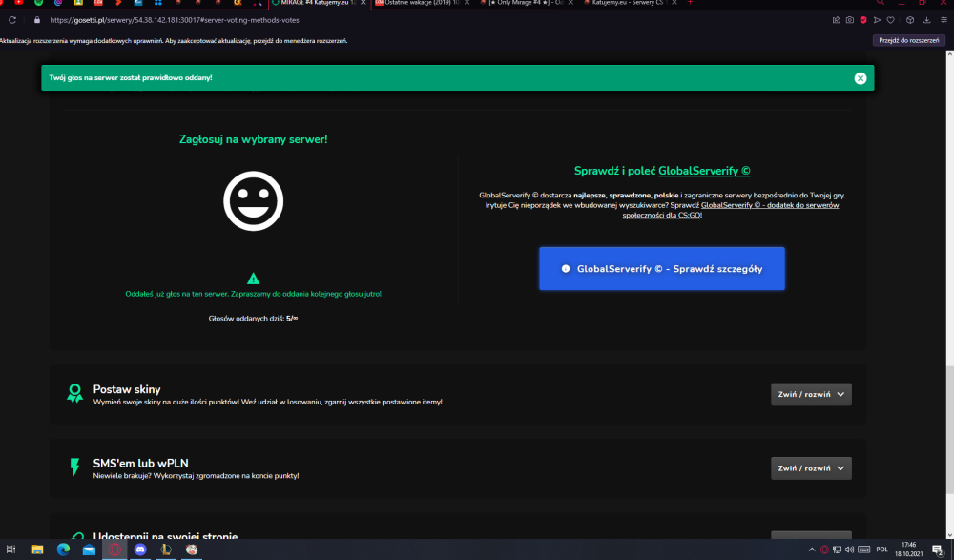Click the red ad blocker shield icon

(862, 20)
